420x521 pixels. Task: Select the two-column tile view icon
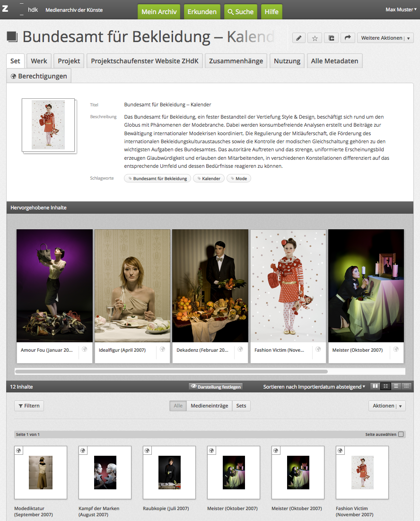pos(376,386)
